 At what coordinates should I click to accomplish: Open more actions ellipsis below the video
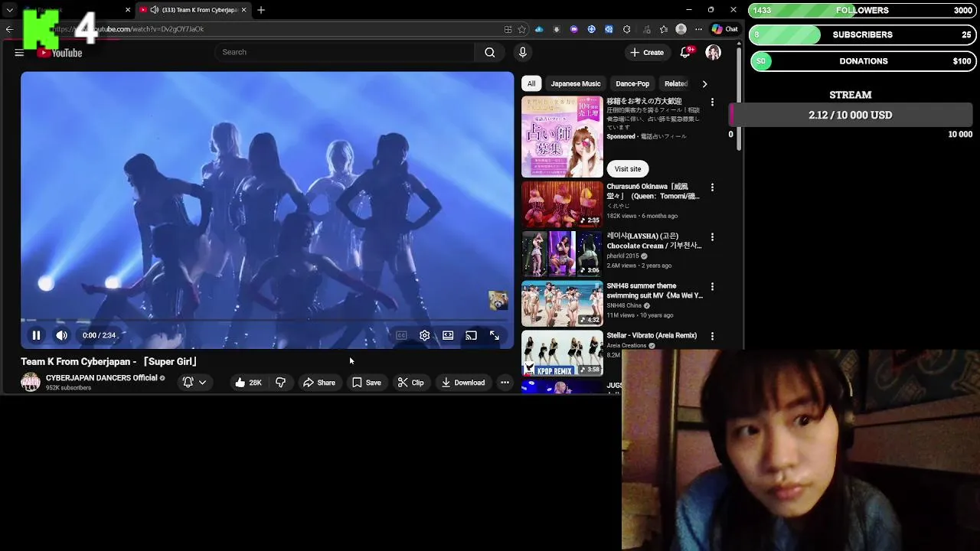[x=505, y=383]
